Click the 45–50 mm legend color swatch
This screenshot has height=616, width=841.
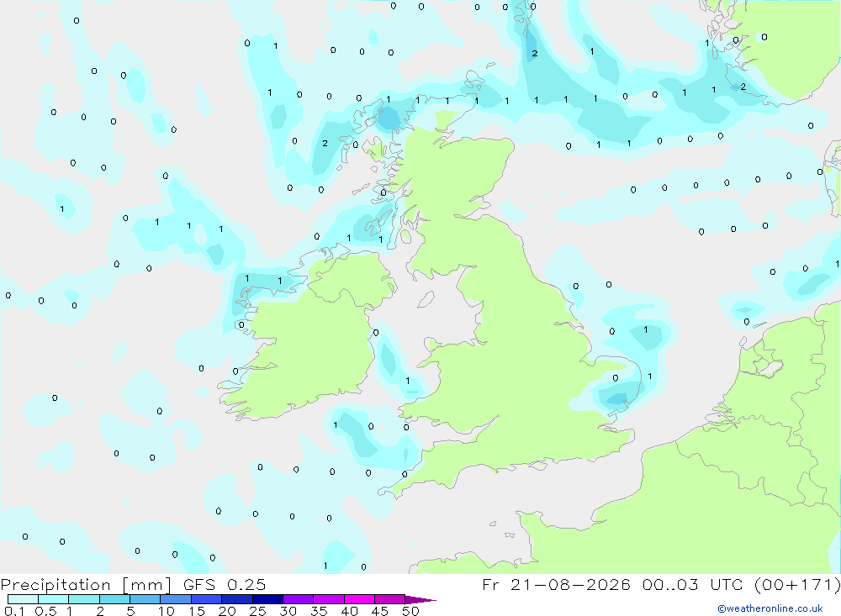pos(389,599)
